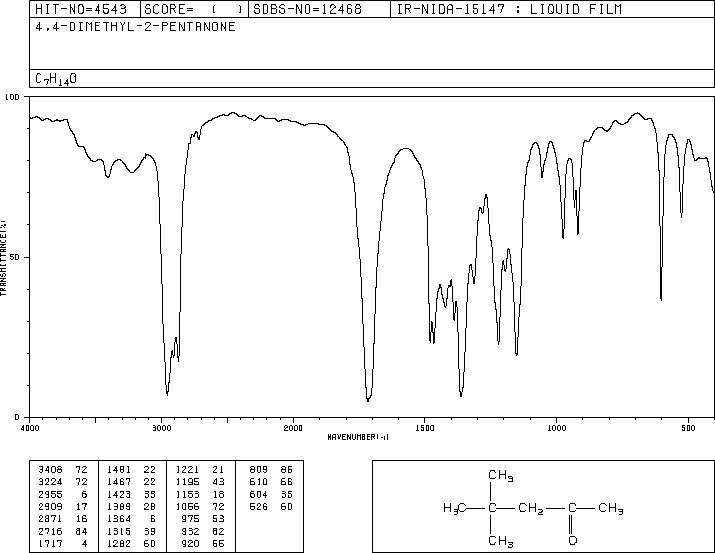This screenshot has width=715, height=553.
Task: Click the top CH3 group of the structure
Action: click(501, 475)
